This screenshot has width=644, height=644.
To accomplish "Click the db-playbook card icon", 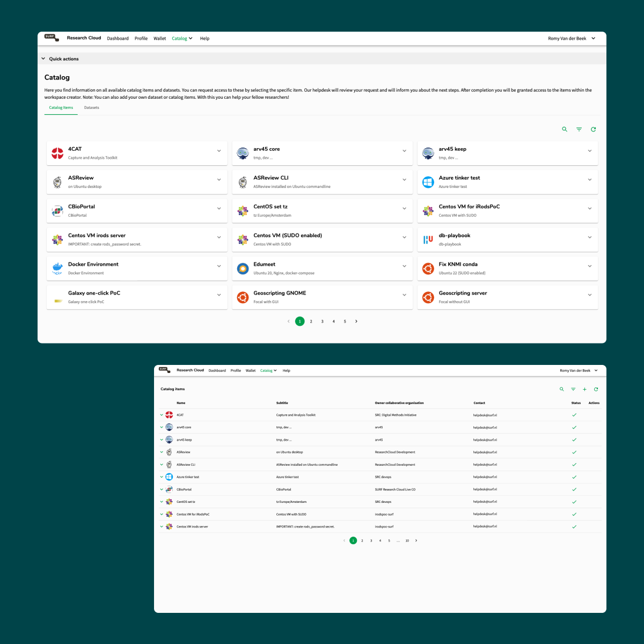I will (x=428, y=239).
